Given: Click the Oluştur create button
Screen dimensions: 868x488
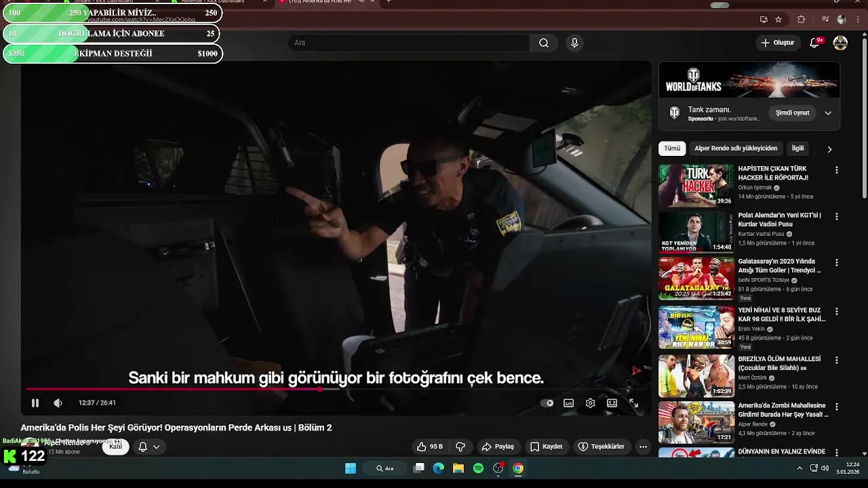Looking at the screenshot, I should point(777,43).
